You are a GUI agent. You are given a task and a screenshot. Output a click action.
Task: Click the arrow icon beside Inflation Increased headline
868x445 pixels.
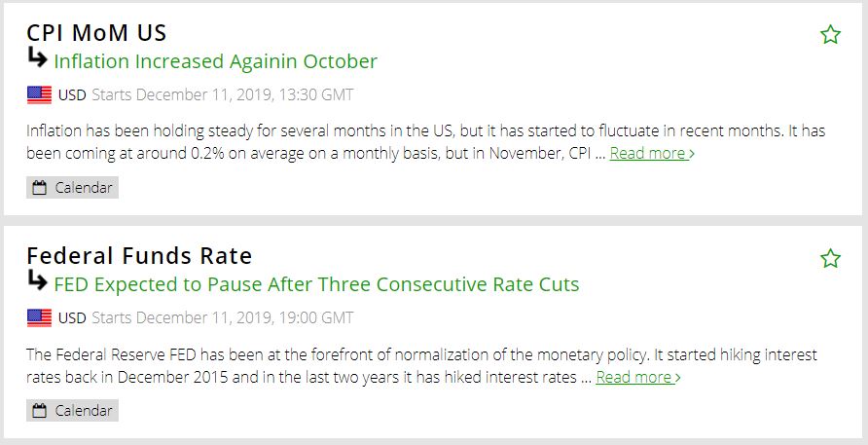tap(37, 58)
